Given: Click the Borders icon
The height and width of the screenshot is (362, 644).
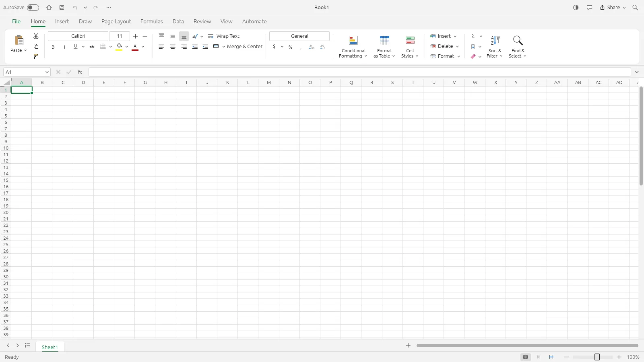Looking at the screenshot, I should point(103,46).
